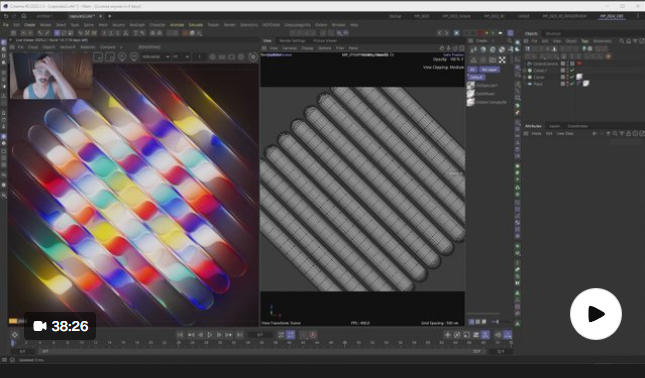The width and height of the screenshot is (645, 378).
Task: Select the Plane object in the Objects manager
Action: coord(538,83)
